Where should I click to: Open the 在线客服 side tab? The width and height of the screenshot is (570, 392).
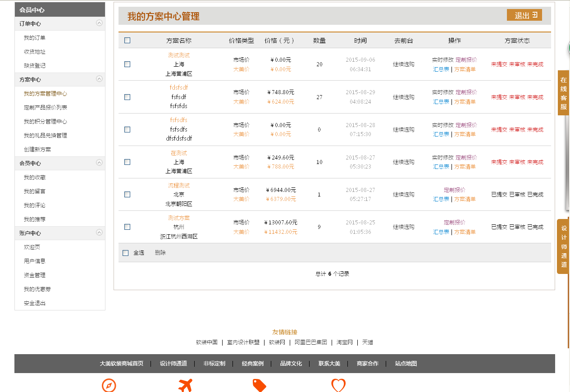coord(563,93)
